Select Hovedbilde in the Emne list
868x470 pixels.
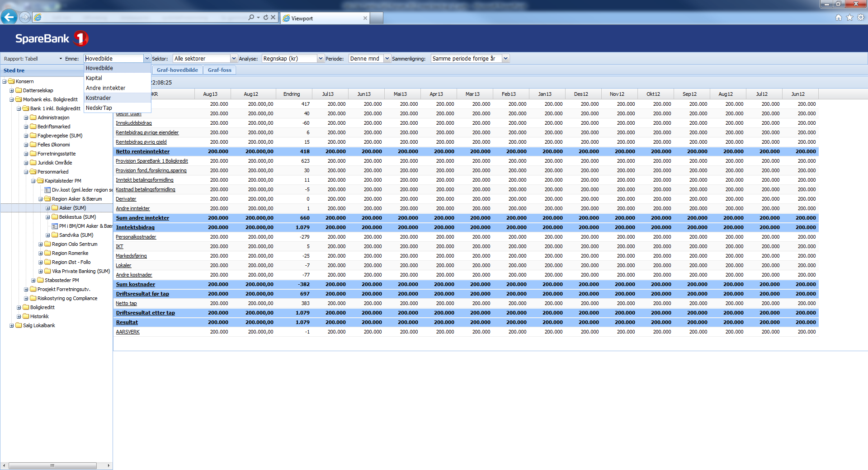[118, 68]
